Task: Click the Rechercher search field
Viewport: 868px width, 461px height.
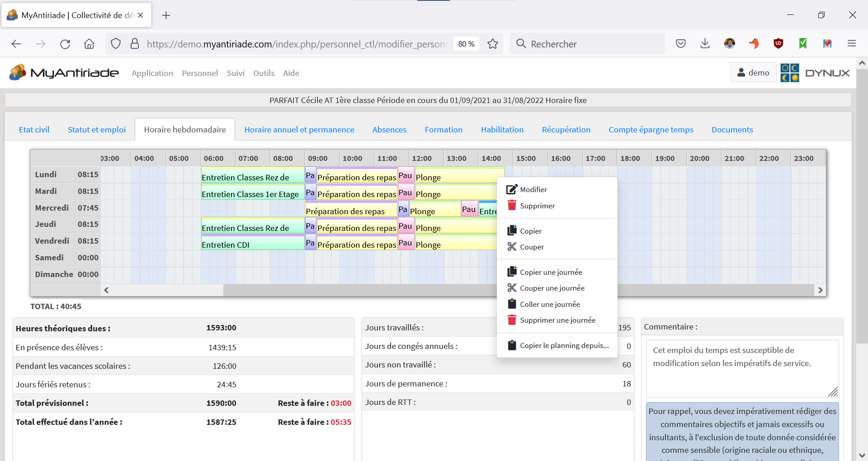Action: coord(587,44)
